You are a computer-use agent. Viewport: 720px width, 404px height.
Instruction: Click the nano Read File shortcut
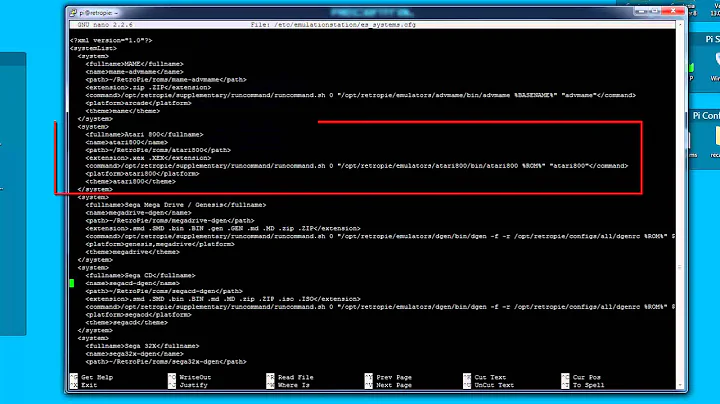(290, 377)
